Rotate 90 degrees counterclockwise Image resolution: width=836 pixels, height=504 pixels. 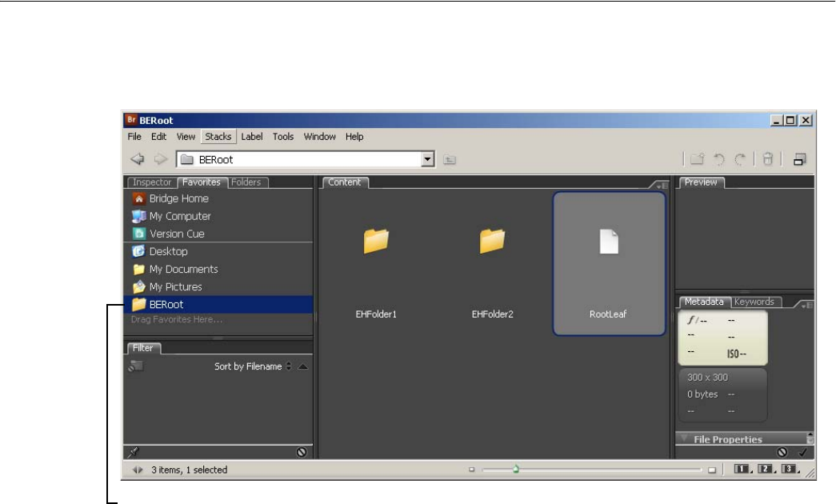pyautogui.click(x=719, y=159)
